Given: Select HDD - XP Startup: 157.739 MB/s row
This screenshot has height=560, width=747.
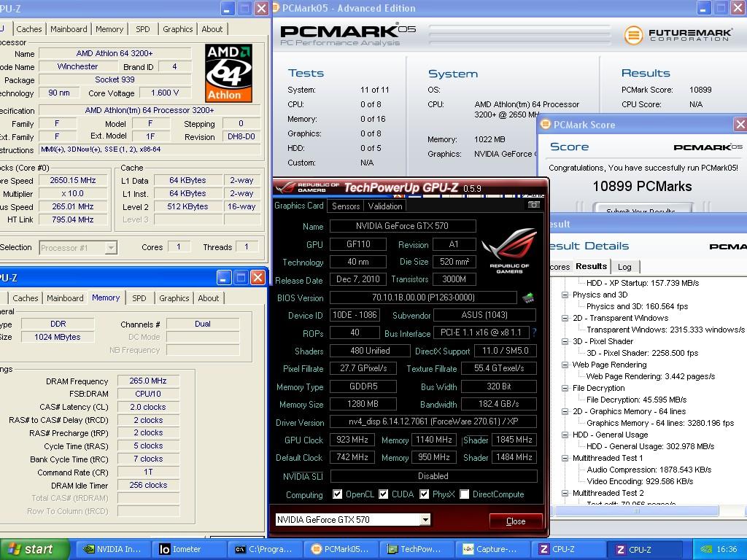Looking at the screenshot, I should [642, 283].
